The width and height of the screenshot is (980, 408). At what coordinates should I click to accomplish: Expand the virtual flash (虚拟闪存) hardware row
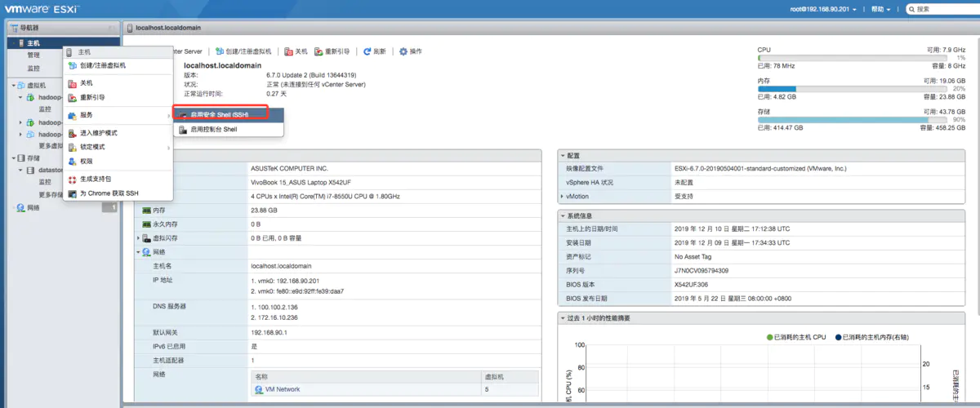coord(139,238)
